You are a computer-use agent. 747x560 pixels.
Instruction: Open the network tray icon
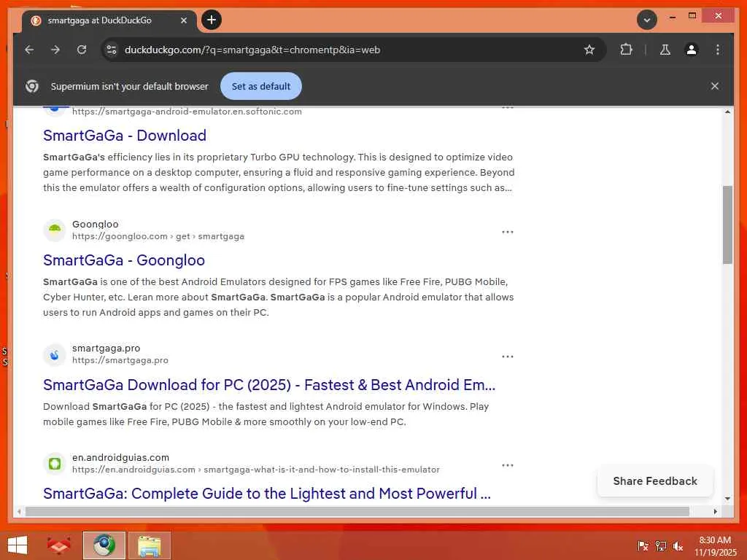pyautogui.click(x=661, y=545)
